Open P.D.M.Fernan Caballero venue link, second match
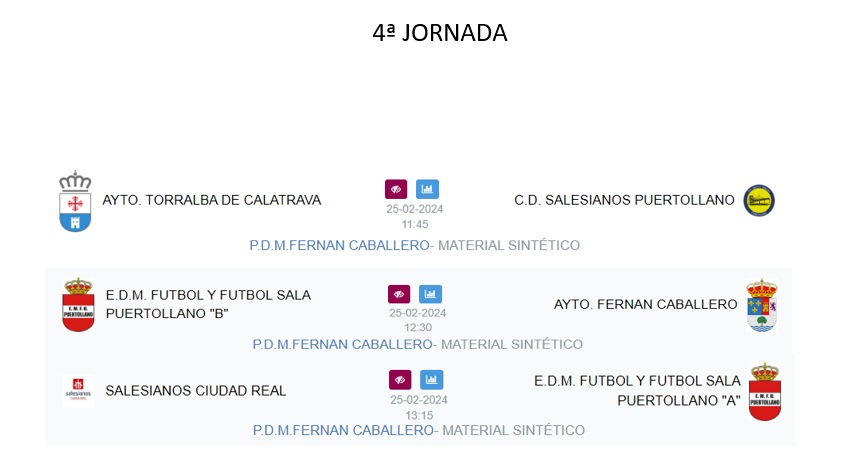This screenshot has height=460, width=860. tap(343, 344)
